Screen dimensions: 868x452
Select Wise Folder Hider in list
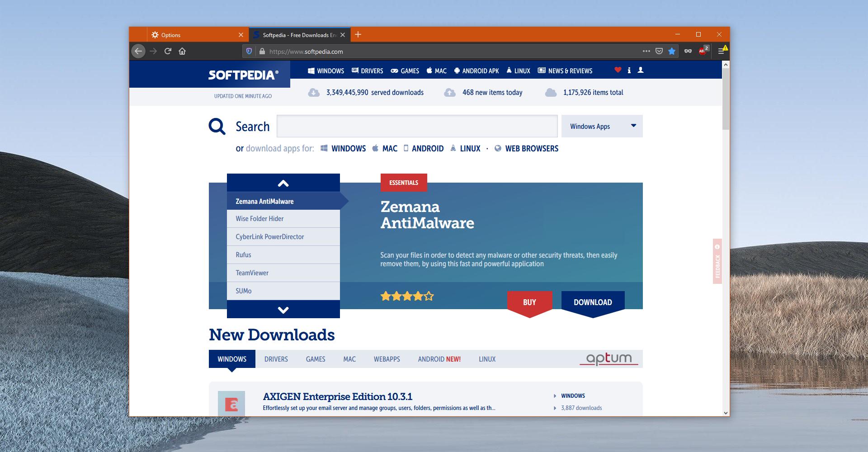283,219
